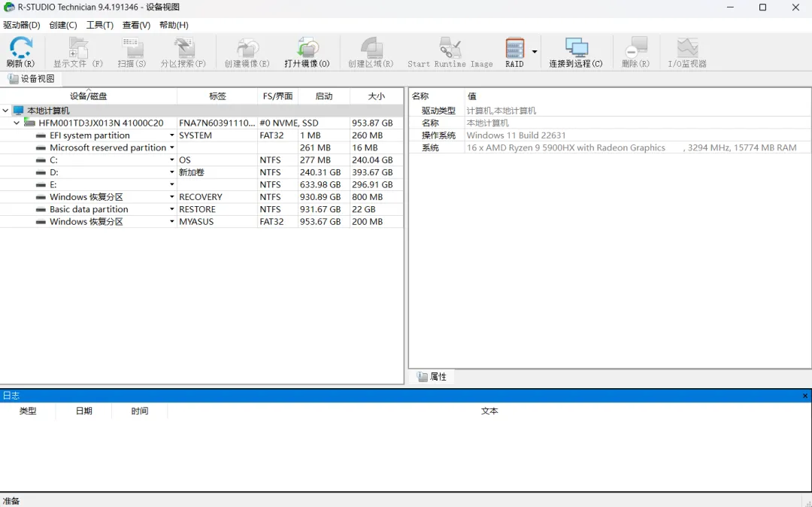
Task: Click the E: partition disk icon
Action: point(41,185)
